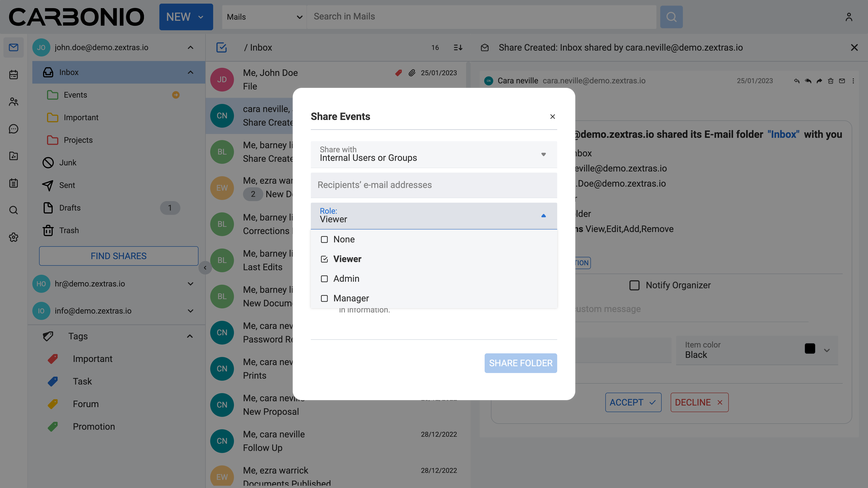Click the sort order icon in Inbox

(x=458, y=47)
